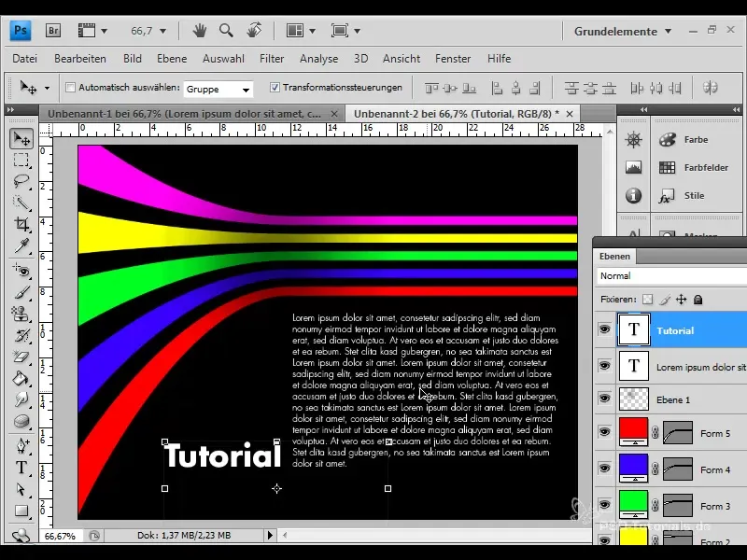Open the Farbfelder panel
Viewport: 747px width, 560px height.
[694, 167]
